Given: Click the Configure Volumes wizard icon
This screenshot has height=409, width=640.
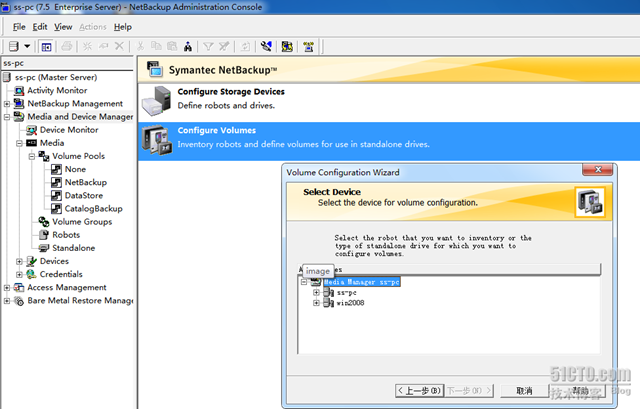Looking at the screenshot, I should 157,137.
